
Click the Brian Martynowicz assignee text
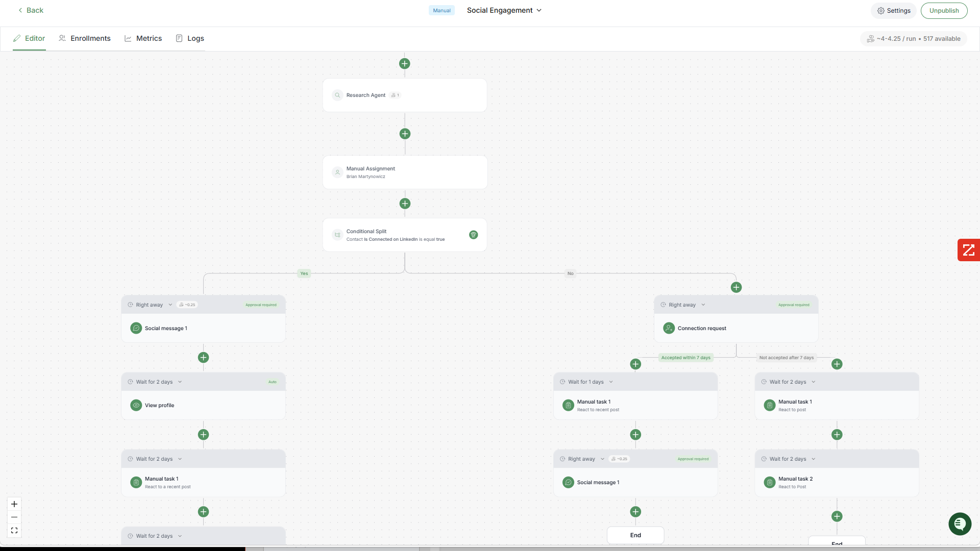click(x=366, y=177)
